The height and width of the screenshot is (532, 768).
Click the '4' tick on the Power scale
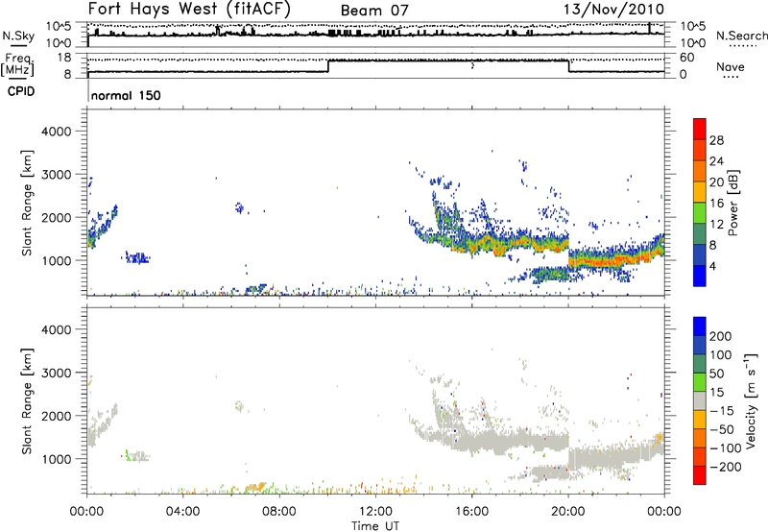coord(712,266)
